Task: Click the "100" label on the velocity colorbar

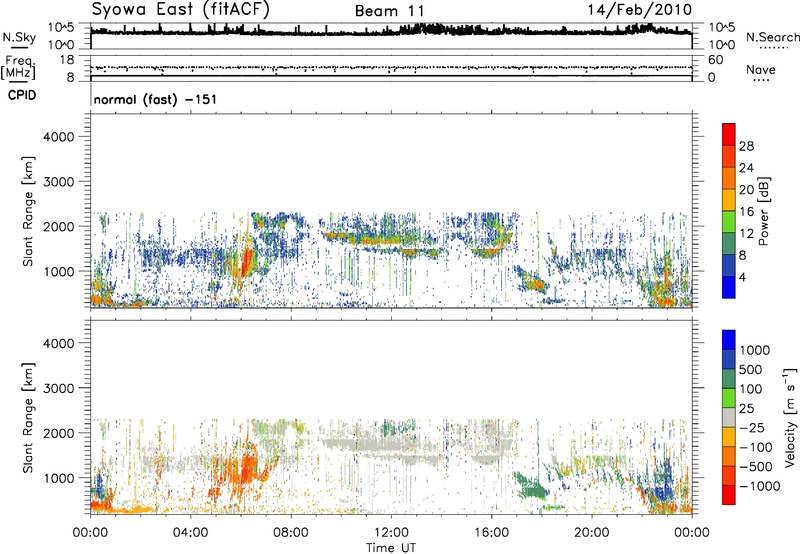Action: tap(751, 389)
